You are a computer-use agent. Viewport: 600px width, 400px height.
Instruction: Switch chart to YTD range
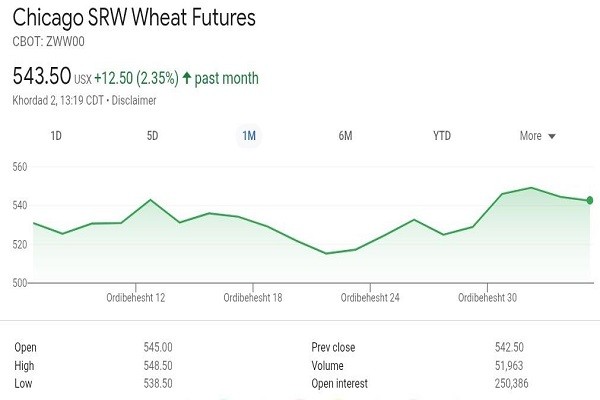click(x=441, y=136)
